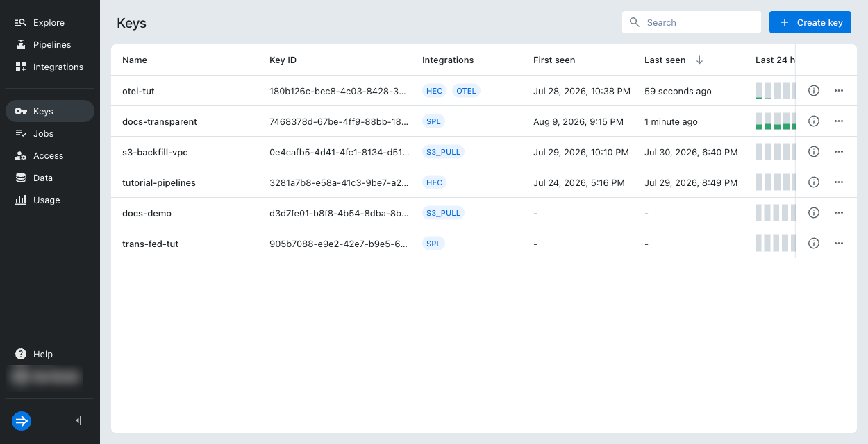868x444 pixels.
Task: Click 'Jul 30, 2026, 6:40 PM' last seen
Action: tap(691, 152)
